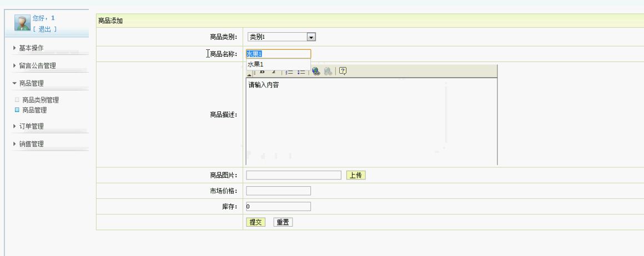
Task: Open the 商品类别 dropdown arrow
Action: pyautogui.click(x=311, y=37)
